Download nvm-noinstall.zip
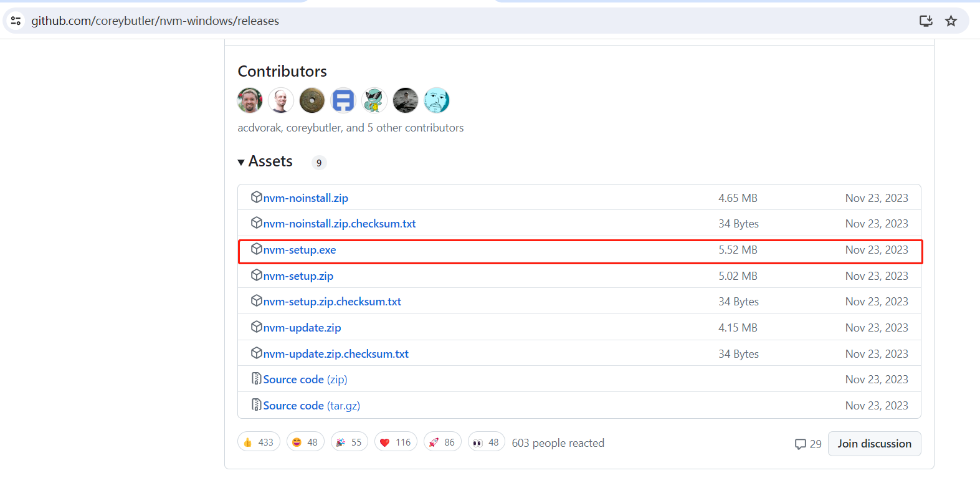Screen dimensions: 980x483 click(x=305, y=198)
